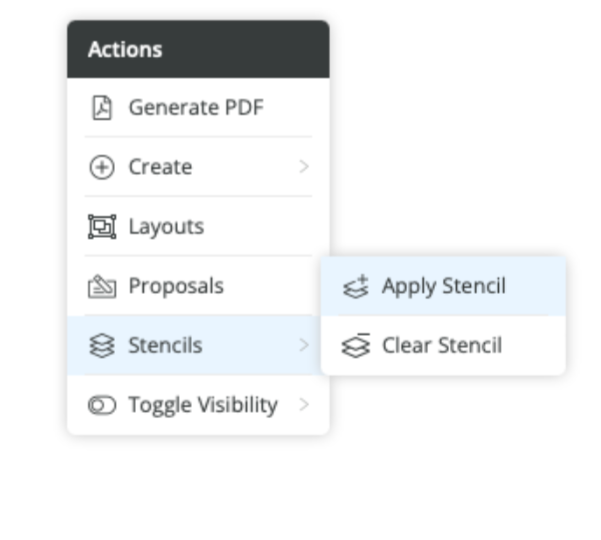Open the Layouts menu entry text
601x540 pixels.
coord(166,227)
